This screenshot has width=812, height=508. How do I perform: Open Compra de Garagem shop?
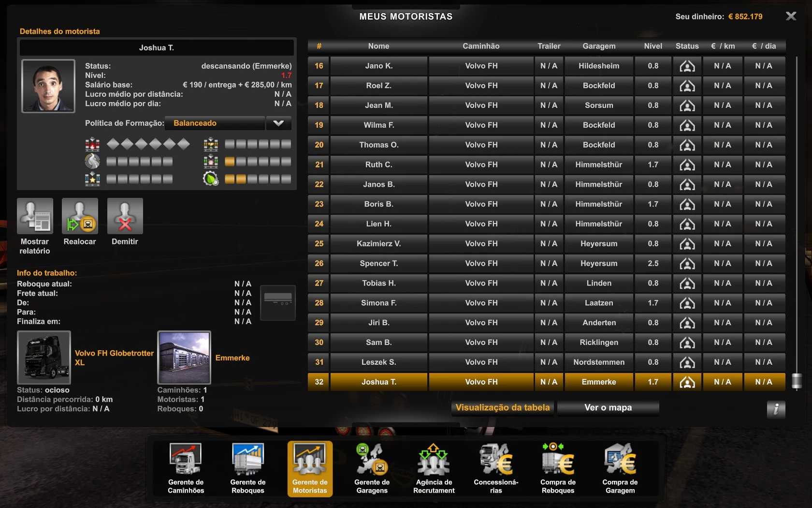pyautogui.click(x=620, y=467)
